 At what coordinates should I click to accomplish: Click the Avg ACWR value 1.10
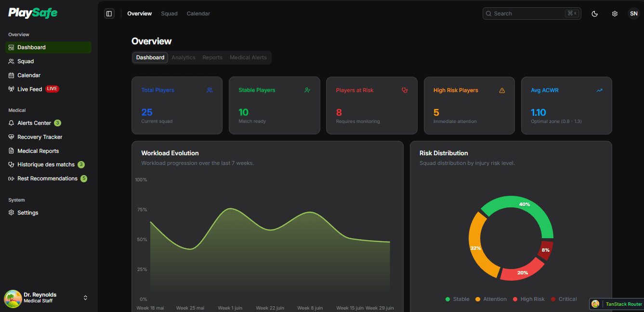(539, 112)
